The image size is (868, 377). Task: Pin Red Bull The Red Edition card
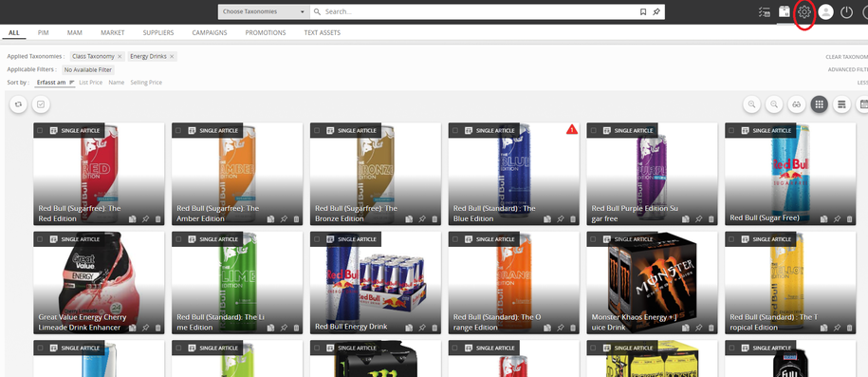point(145,219)
